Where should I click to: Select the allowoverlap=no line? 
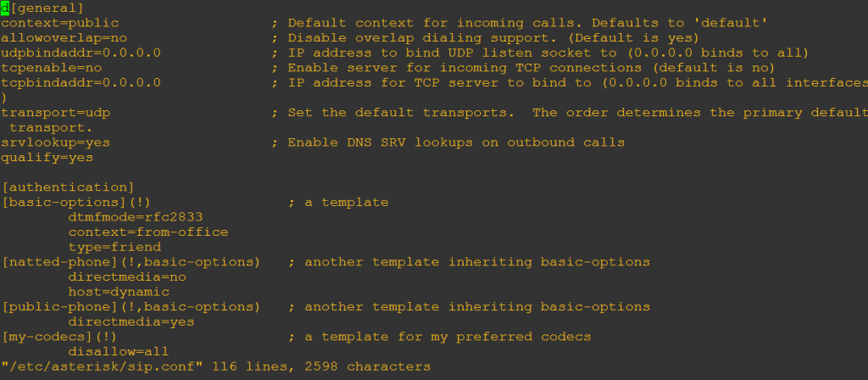(x=64, y=38)
